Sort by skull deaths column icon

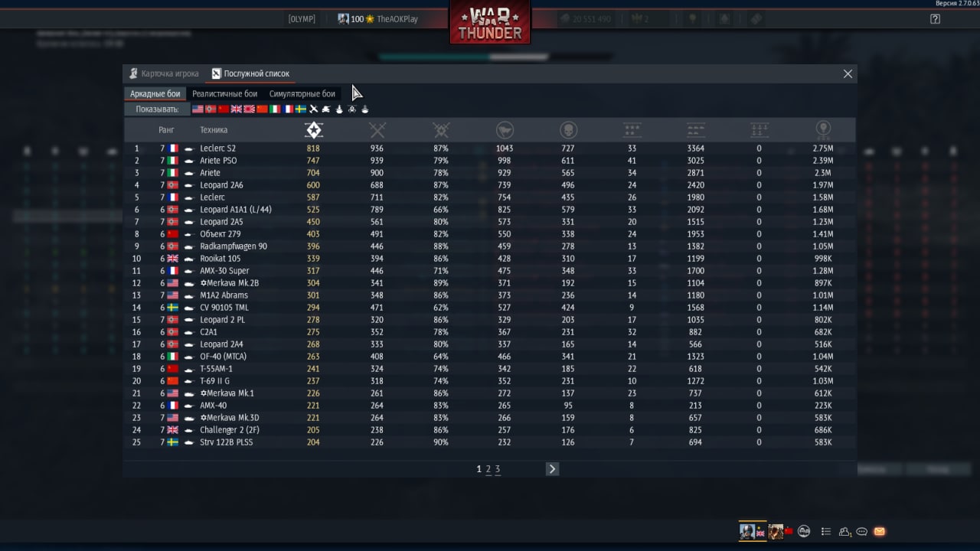567,129
